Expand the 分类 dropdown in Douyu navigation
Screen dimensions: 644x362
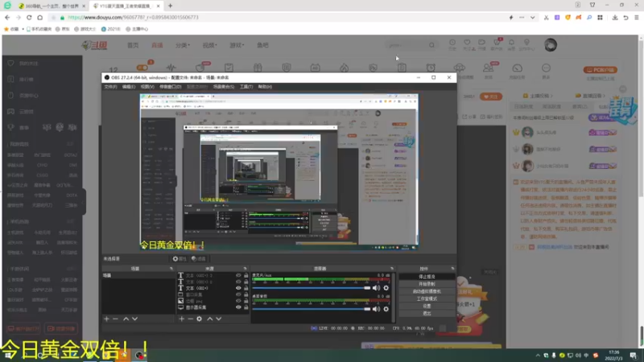pyautogui.click(x=183, y=45)
